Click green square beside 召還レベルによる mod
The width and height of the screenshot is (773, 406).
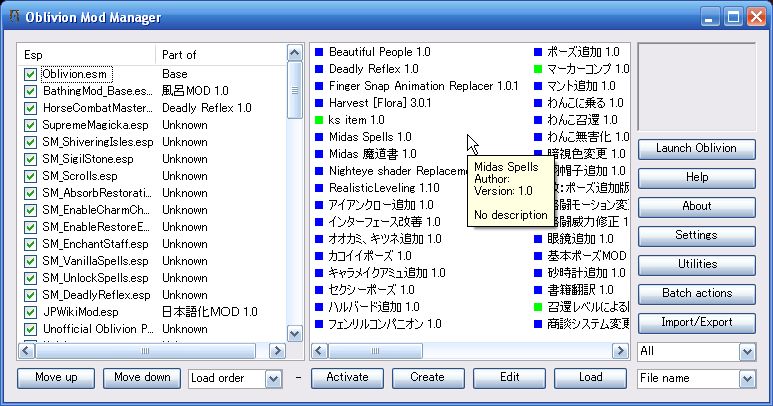[538, 307]
